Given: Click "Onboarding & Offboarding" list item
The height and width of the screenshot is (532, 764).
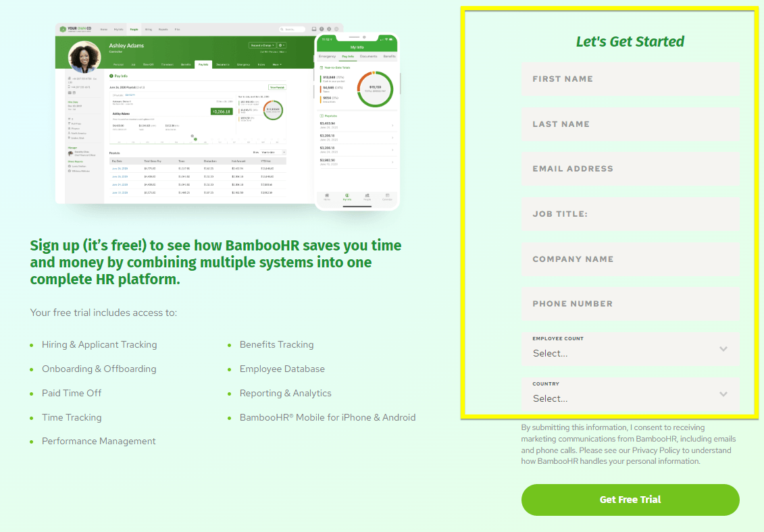Looking at the screenshot, I should [99, 369].
